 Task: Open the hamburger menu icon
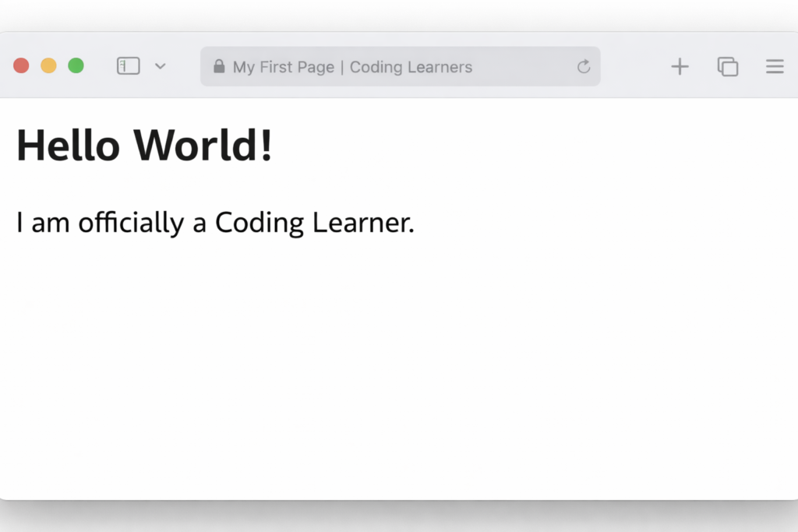(x=775, y=67)
